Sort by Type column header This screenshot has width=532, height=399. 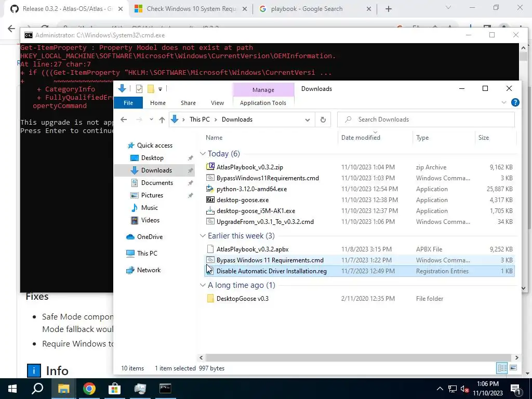pos(422,137)
